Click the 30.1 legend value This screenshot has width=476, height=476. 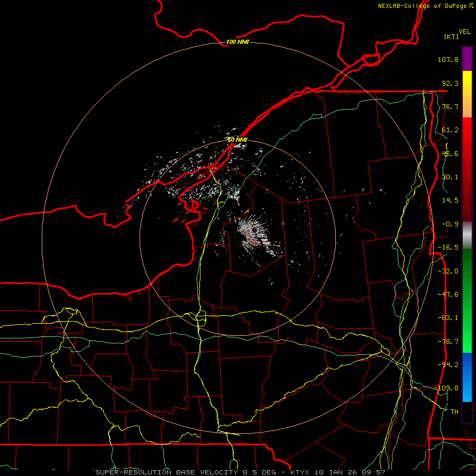pos(450,177)
